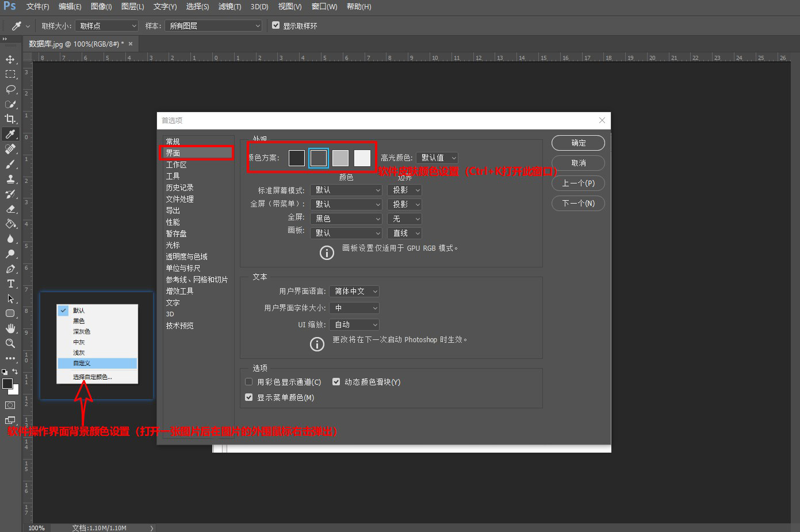Select the Quick Selection tool
800x532 pixels.
click(10, 104)
